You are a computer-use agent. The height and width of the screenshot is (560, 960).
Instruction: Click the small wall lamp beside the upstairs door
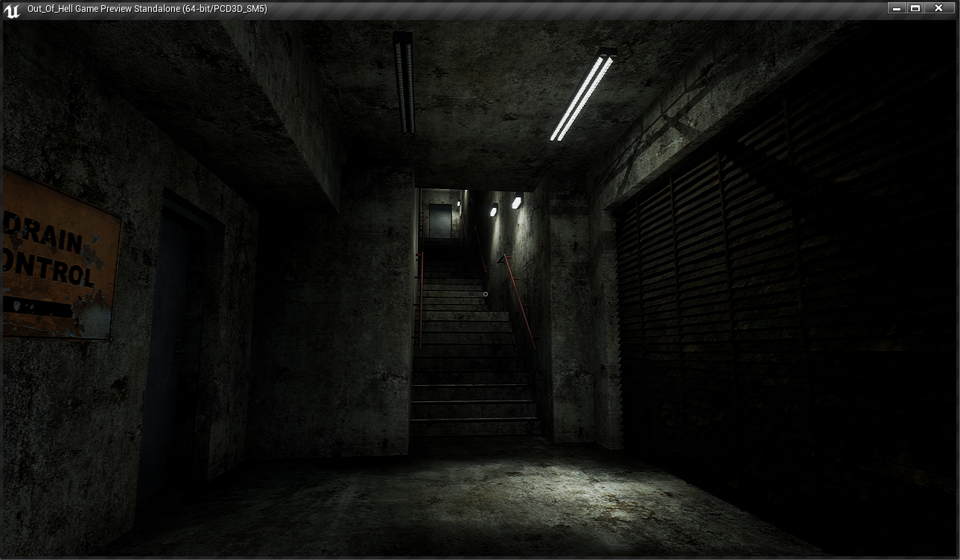(458, 204)
